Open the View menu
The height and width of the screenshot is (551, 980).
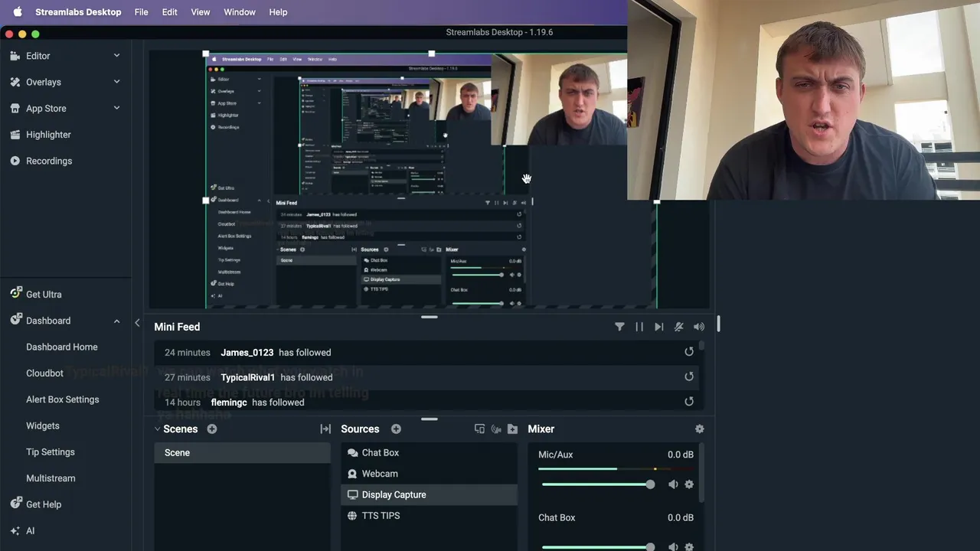click(201, 12)
